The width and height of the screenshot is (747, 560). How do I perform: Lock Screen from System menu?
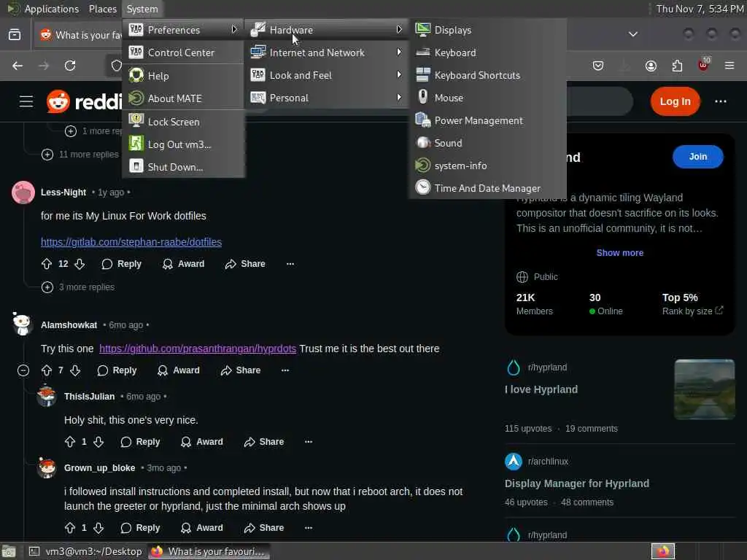click(183, 122)
